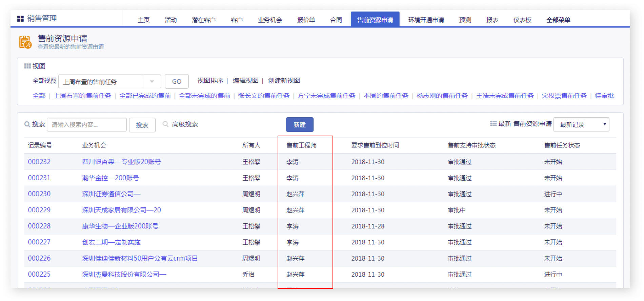Open the 全部视图 dropdown arrow

click(x=152, y=82)
